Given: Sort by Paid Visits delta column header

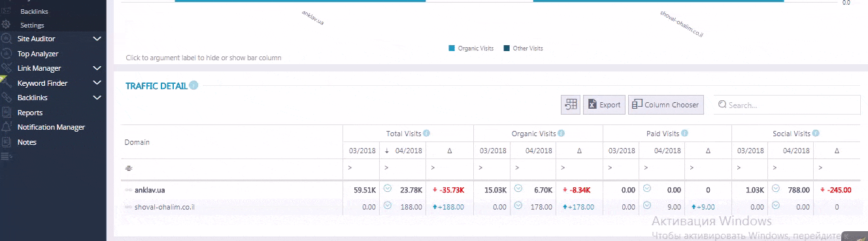Looking at the screenshot, I should tap(708, 151).
